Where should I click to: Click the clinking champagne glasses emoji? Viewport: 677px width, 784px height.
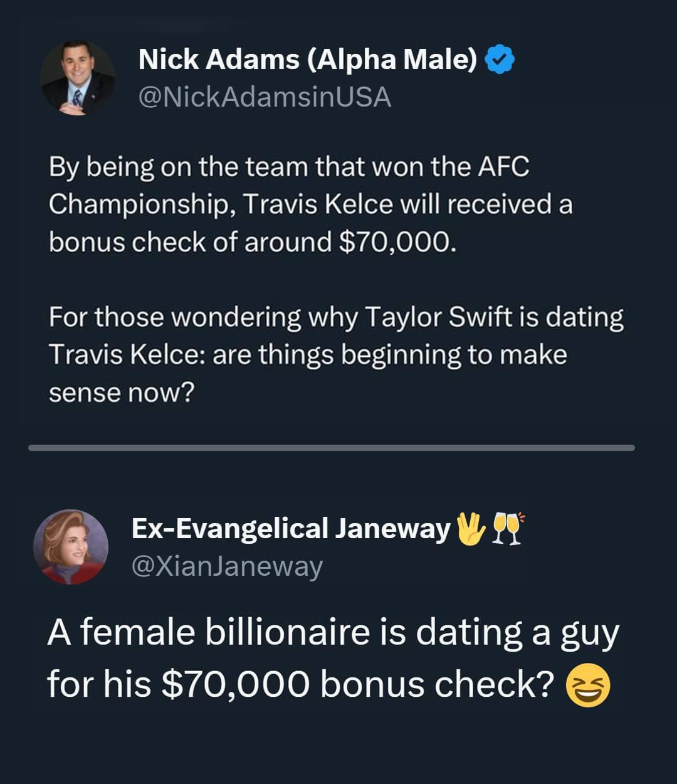pos(507,529)
